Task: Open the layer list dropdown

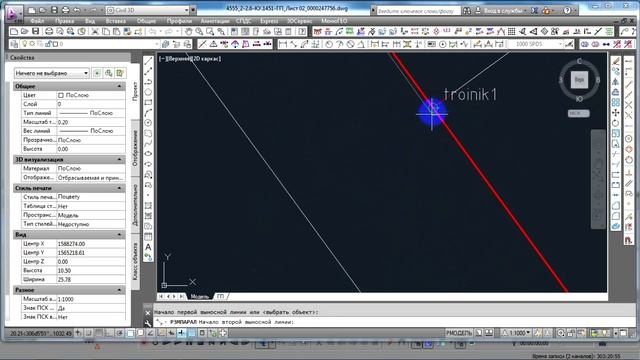Action: tap(157, 44)
